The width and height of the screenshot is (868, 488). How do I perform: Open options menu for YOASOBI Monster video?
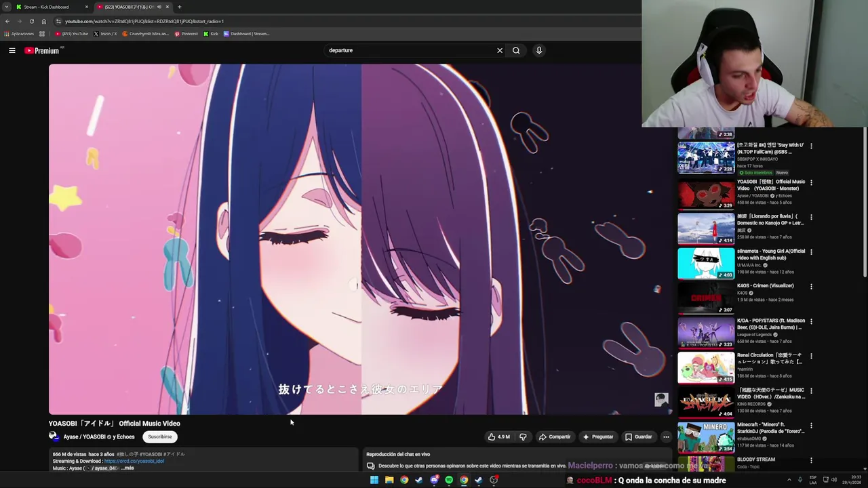tap(811, 182)
